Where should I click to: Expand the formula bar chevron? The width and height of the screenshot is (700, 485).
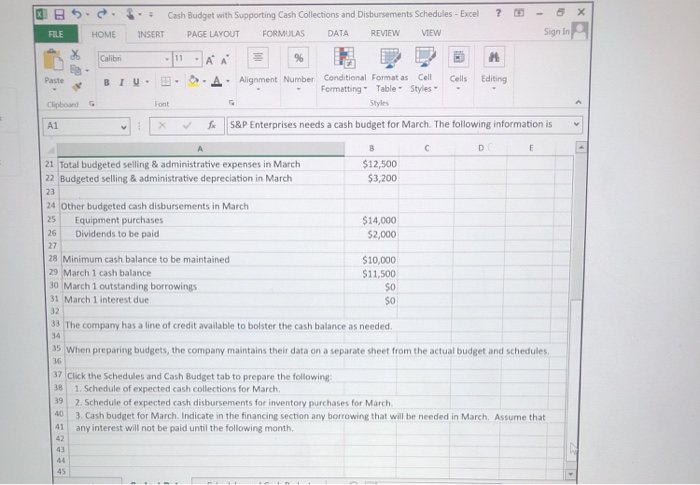(x=576, y=124)
